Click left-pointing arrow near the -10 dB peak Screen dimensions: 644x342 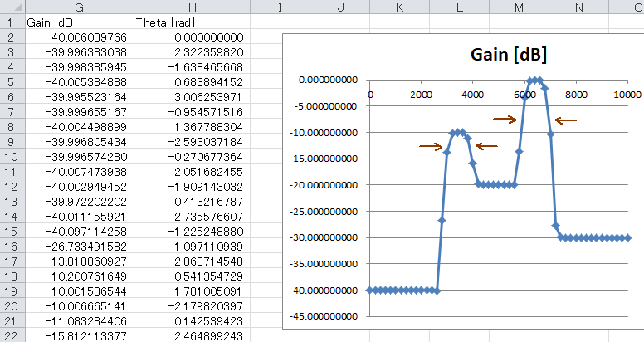(x=486, y=146)
